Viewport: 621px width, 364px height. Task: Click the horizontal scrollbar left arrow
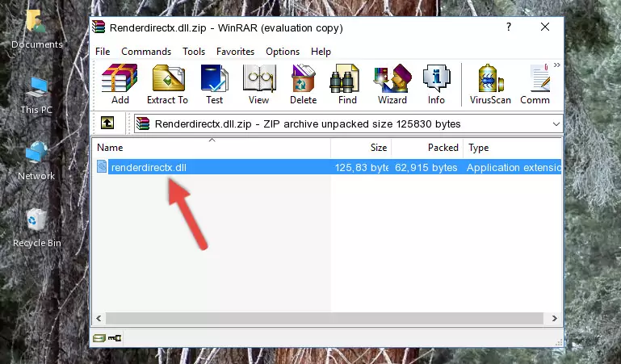[99, 318]
